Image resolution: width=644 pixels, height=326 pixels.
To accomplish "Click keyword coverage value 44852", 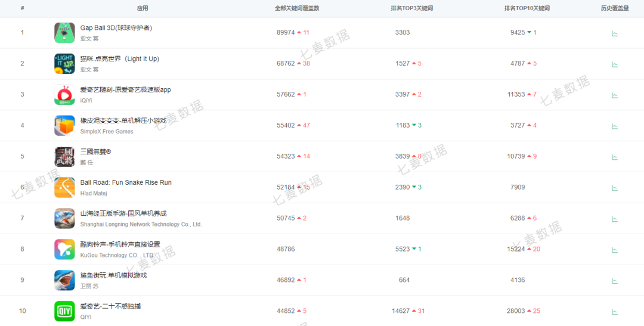I will 286,311.
